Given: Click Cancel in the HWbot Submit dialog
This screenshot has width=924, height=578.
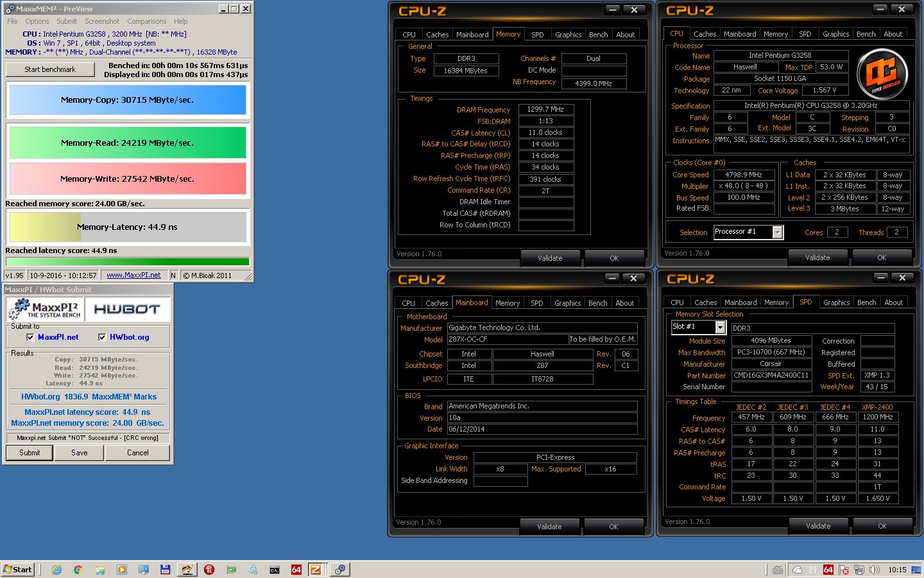Looking at the screenshot, I should pyautogui.click(x=137, y=453).
